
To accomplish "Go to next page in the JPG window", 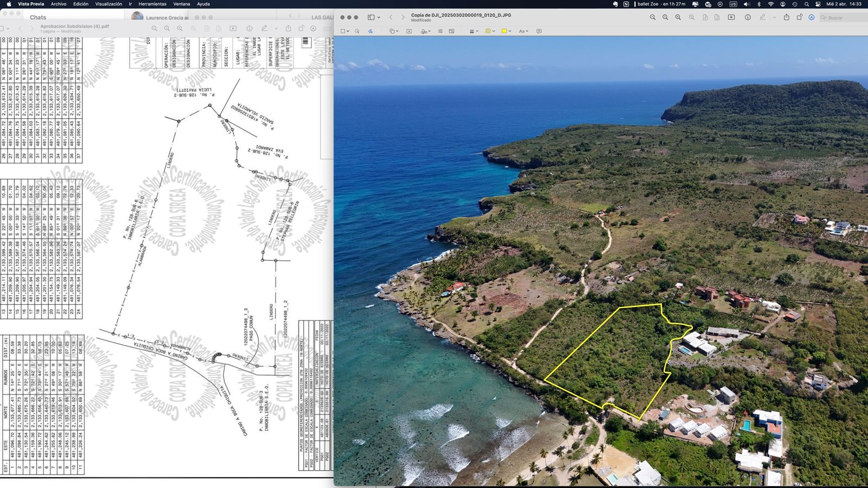I will point(403,17).
